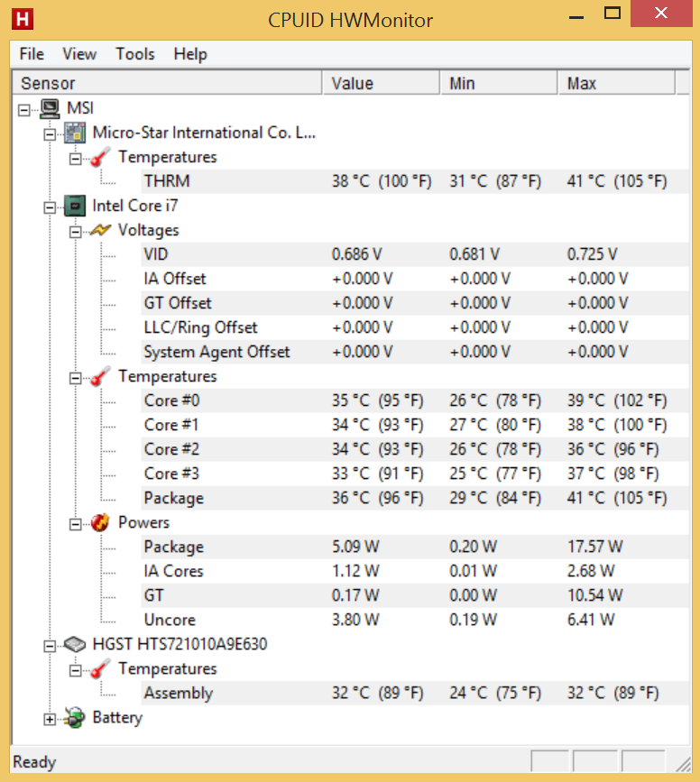The height and width of the screenshot is (782, 700).
Task: Open the Tools menu
Action: (135, 54)
